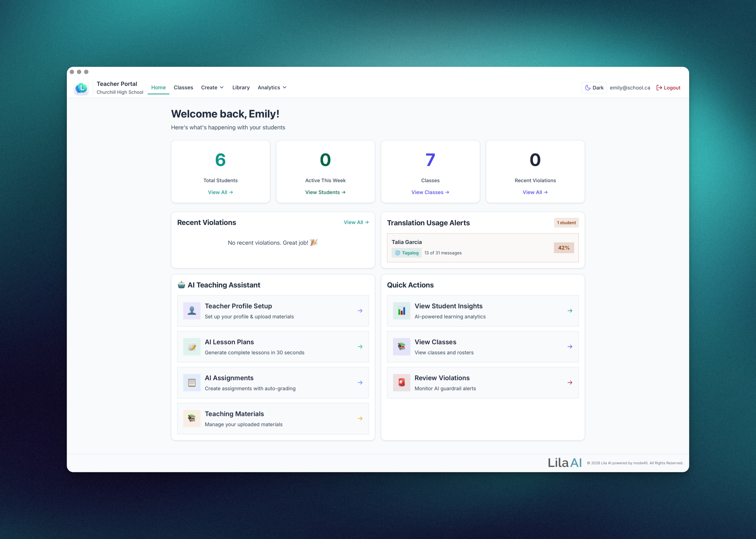756x539 pixels.
Task: Click View All in Recent Violations panel header
Action: (x=356, y=222)
